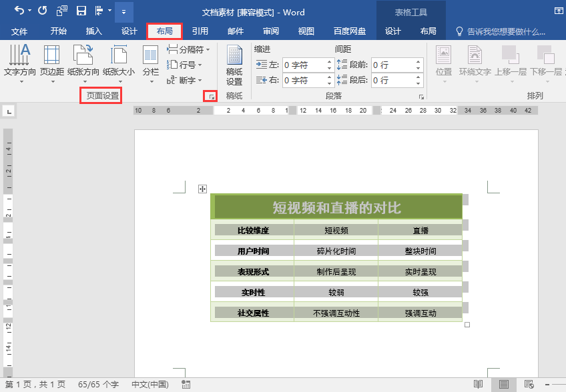Decrease spacing after (段后) with down arrow
This screenshot has width=566, height=392.
(x=418, y=83)
